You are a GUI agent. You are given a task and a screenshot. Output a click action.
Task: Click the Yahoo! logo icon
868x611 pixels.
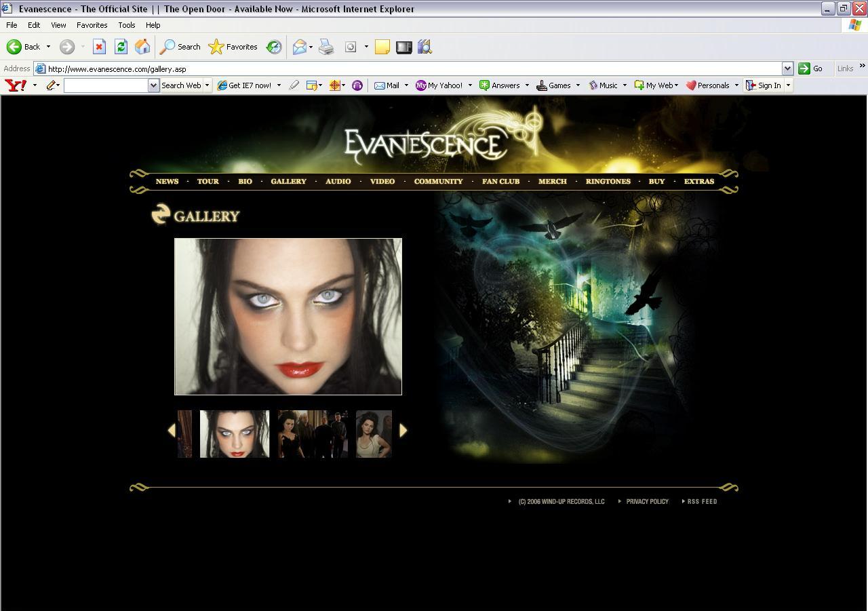16,85
